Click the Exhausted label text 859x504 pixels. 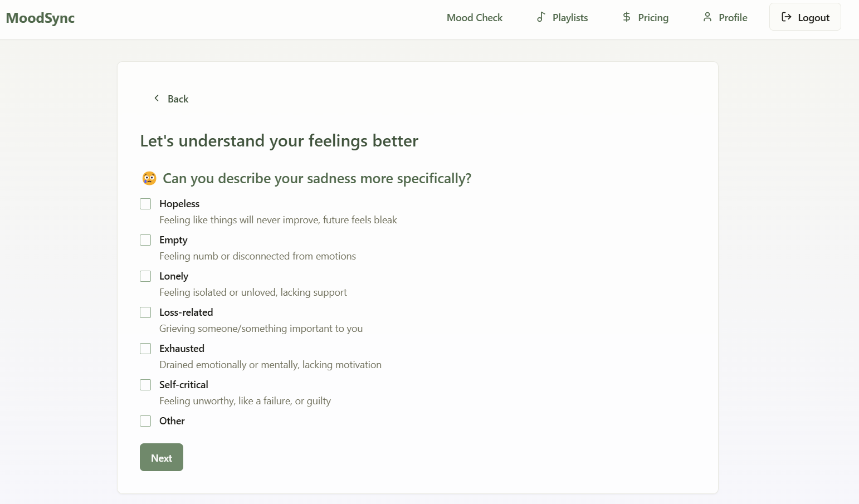pyautogui.click(x=182, y=349)
